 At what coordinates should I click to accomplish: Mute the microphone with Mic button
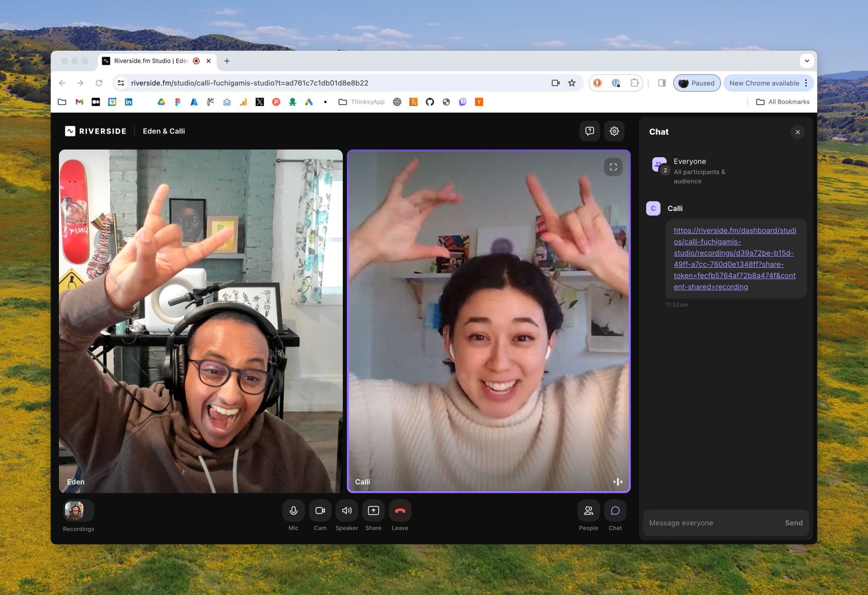[x=293, y=511]
